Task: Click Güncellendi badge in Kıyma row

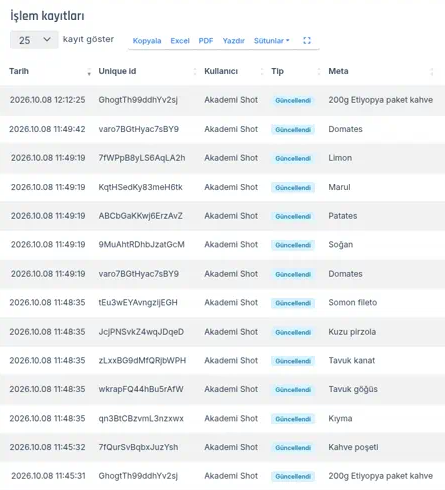Action: click(x=293, y=419)
